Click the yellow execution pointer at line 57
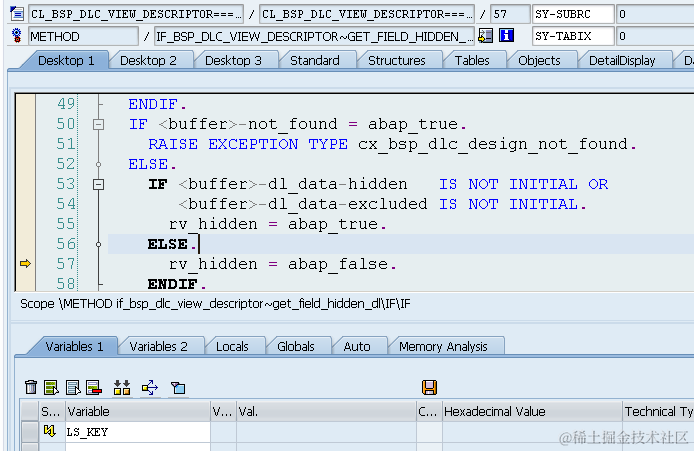 click(25, 264)
